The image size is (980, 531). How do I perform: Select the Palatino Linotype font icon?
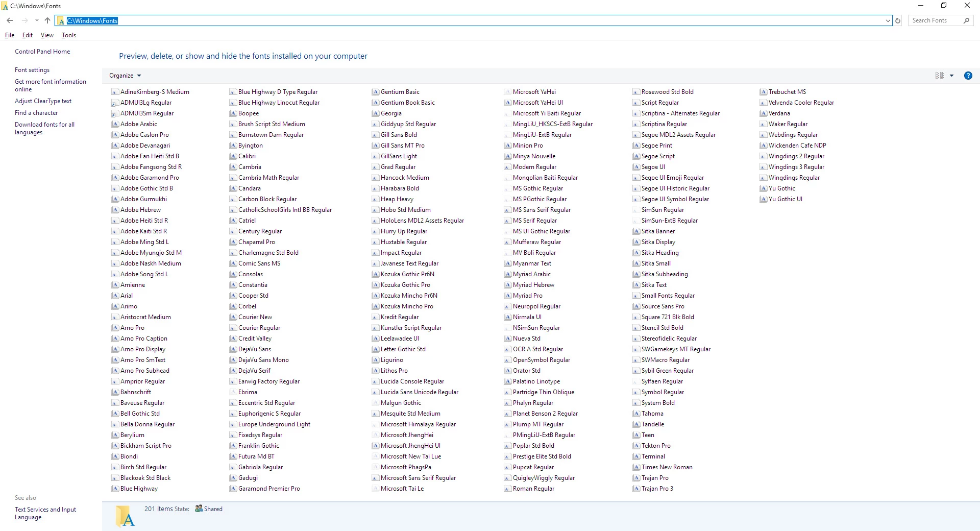pos(508,381)
